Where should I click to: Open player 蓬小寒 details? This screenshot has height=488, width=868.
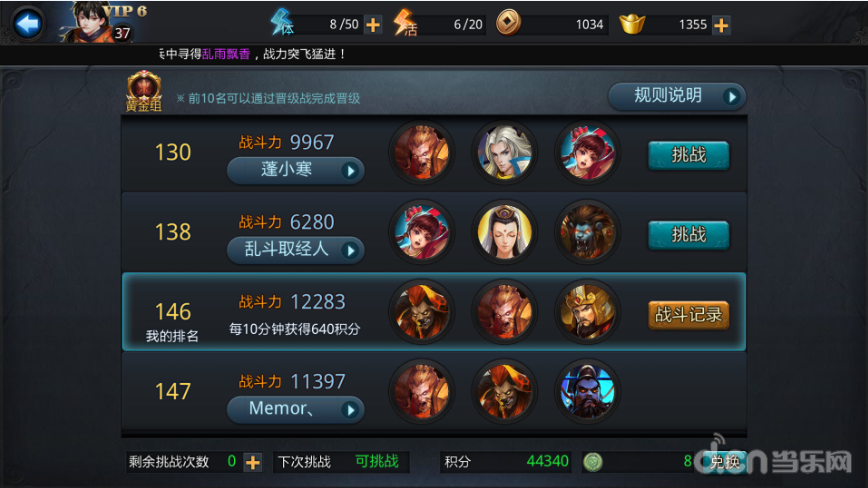click(296, 170)
